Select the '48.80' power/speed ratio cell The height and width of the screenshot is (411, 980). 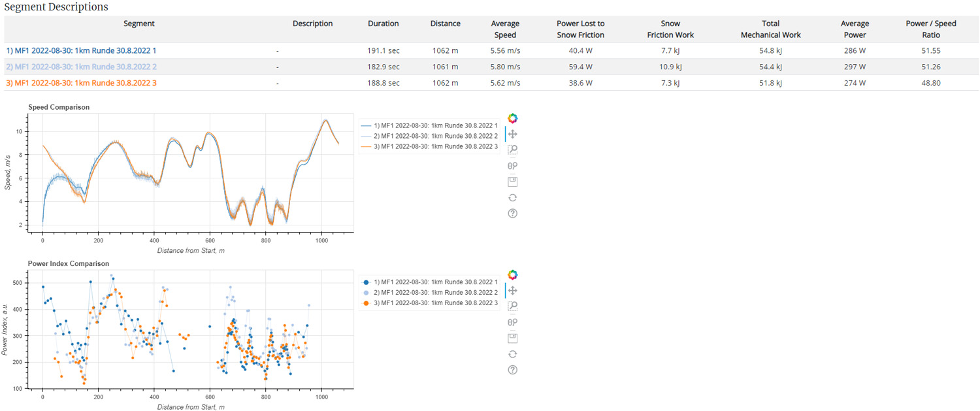pos(931,83)
